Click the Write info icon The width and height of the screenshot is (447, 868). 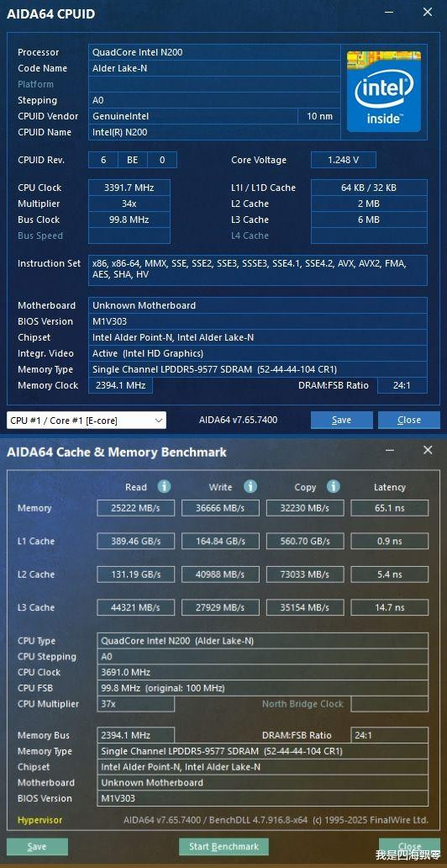250,487
